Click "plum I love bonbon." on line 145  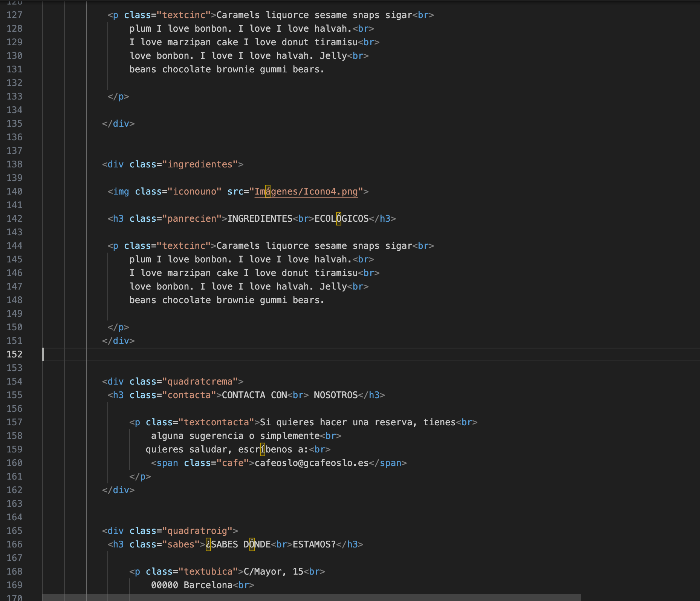pos(181,259)
